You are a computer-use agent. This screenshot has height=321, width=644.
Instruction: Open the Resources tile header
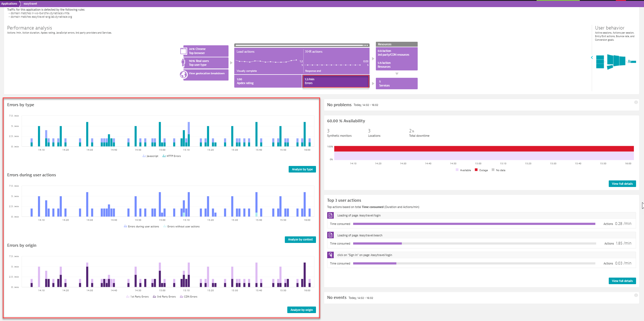397,44
